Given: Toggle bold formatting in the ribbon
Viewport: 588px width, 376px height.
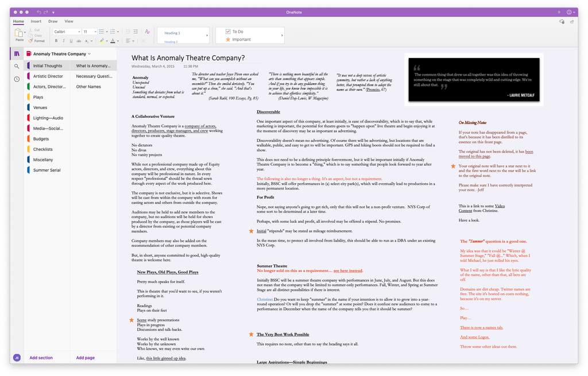Looking at the screenshot, I should (56, 40).
